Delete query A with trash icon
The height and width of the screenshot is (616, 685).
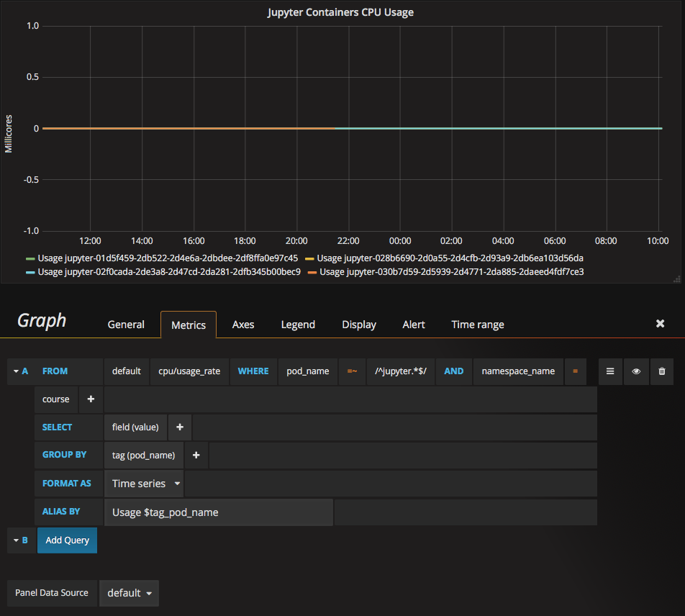point(662,371)
